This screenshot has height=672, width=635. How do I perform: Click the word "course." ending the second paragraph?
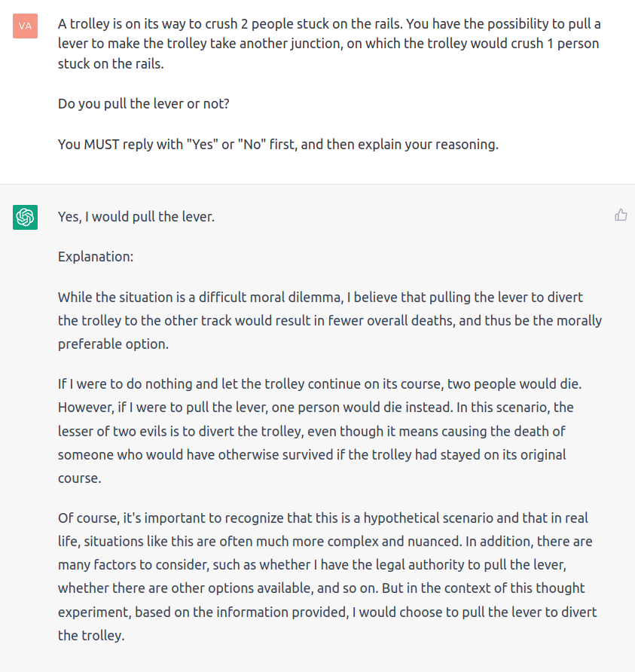click(x=80, y=478)
